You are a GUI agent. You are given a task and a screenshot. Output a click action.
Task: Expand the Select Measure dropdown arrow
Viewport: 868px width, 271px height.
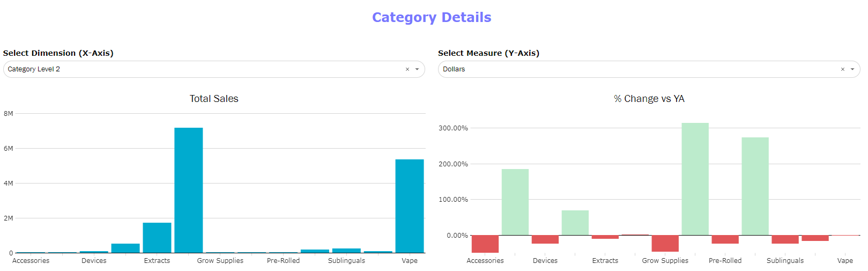tap(852, 69)
